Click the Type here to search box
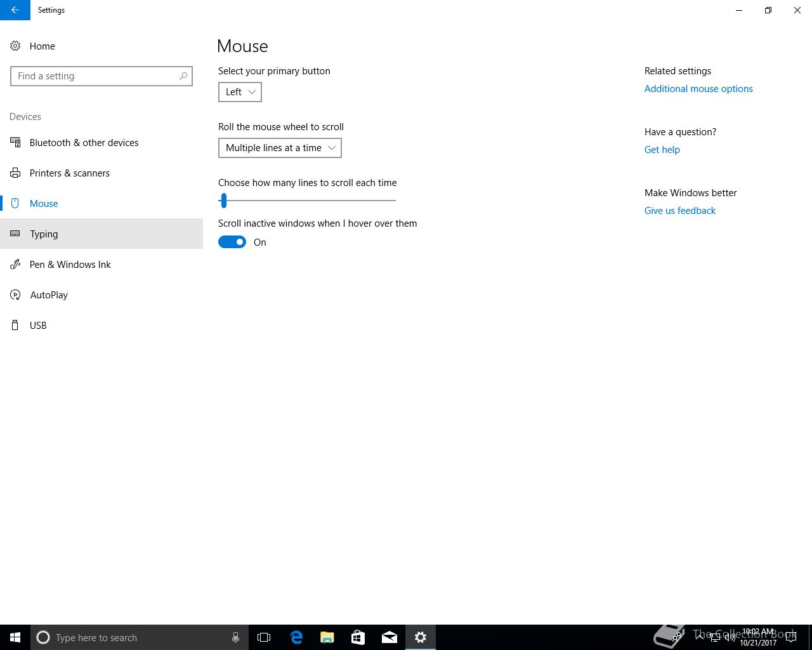This screenshot has width=812, height=650. 140,637
